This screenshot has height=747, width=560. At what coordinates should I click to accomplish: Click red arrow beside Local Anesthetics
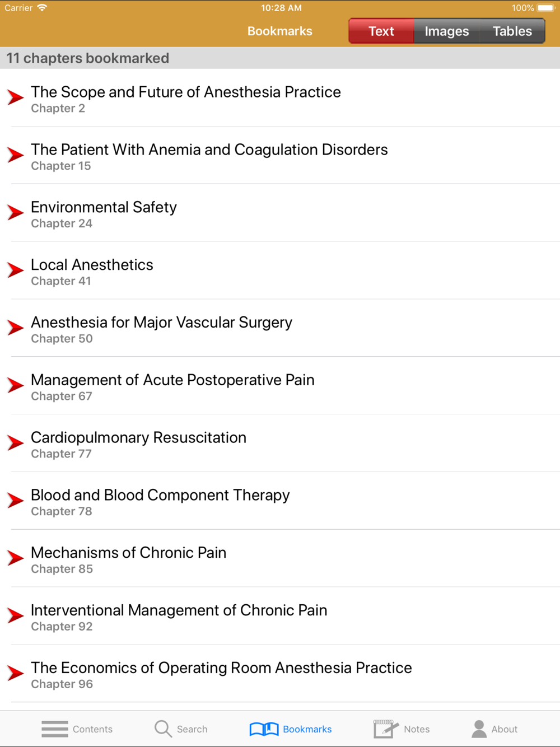pos(16,270)
